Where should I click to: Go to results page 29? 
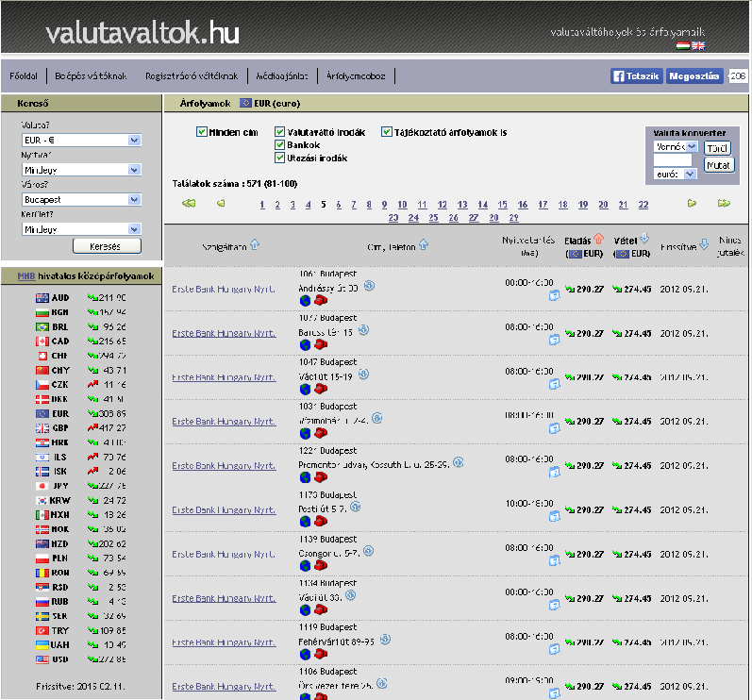click(x=513, y=218)
